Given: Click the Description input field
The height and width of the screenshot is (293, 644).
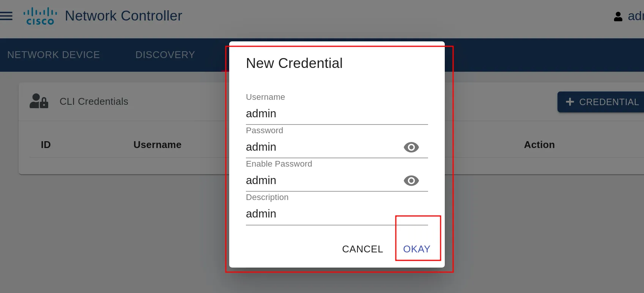Looking at the screenshot, I should 336,214.
